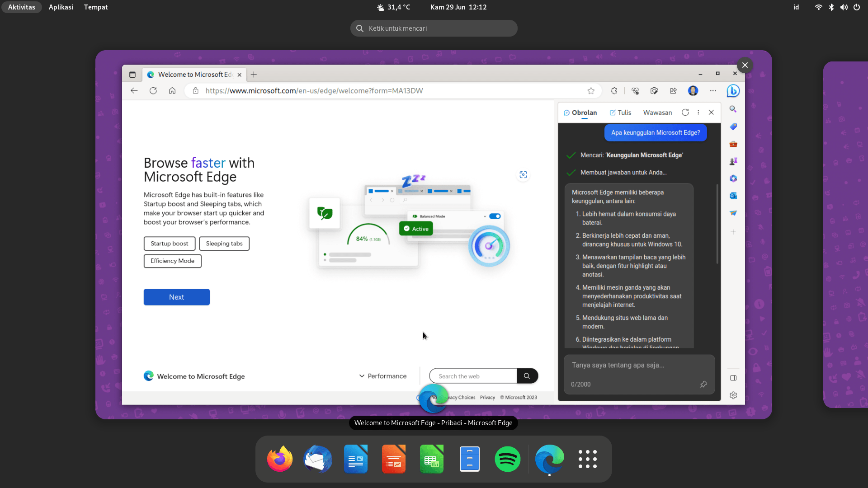Go back in Edge browser
This screenshot has height=488, width=868.
(x=134, y=91)
